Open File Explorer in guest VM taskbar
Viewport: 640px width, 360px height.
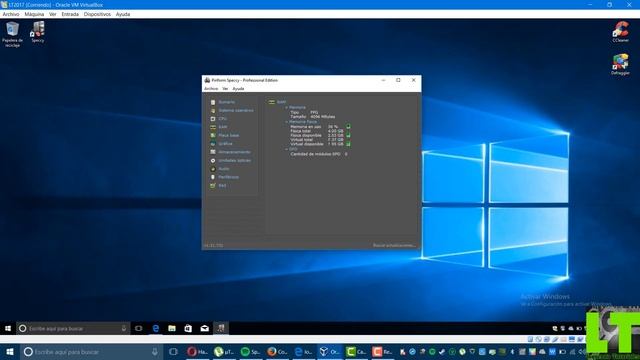click(172, 328)
